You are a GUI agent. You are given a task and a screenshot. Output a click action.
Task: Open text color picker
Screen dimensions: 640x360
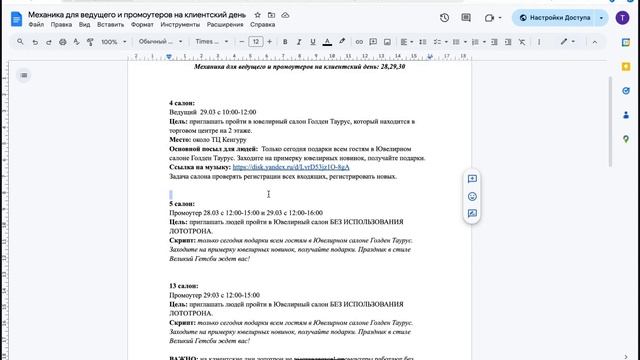point(327,42)
